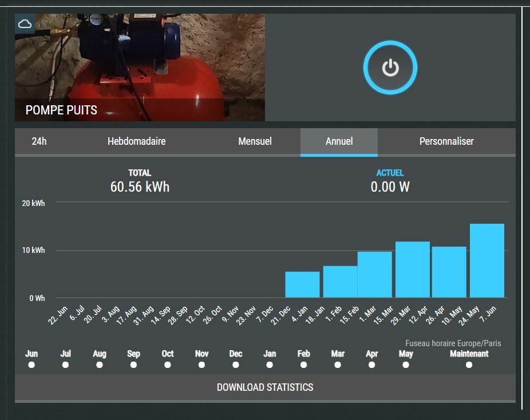
Task: Select the Dec timeline marker
Action: [236, 365]
